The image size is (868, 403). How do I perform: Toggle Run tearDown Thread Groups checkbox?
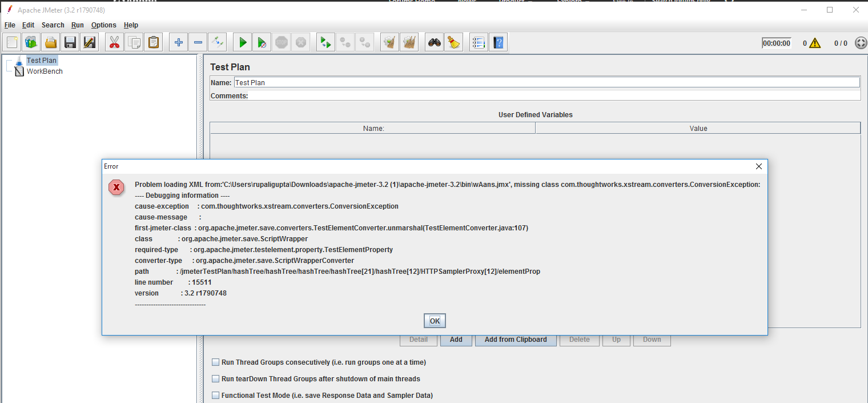[215, 378]
